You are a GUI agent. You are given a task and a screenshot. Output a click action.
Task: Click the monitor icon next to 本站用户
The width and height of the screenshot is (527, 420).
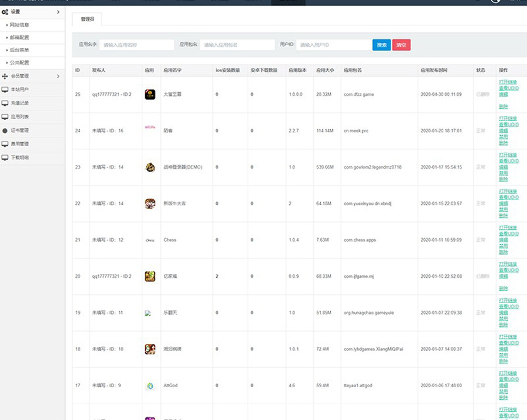click(5, 89)
